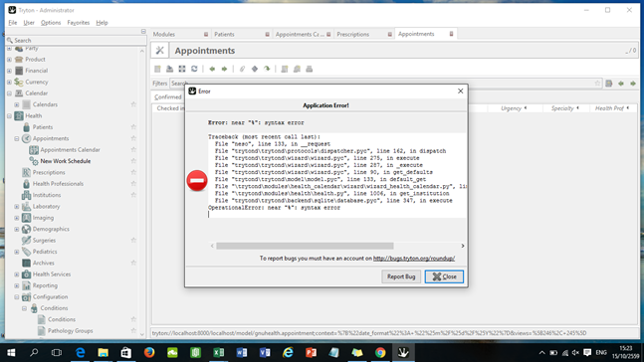The width and height of the screenshot is (644, 362).
Task: Collapse the Calendar tree node
Action: coord(9,93)
